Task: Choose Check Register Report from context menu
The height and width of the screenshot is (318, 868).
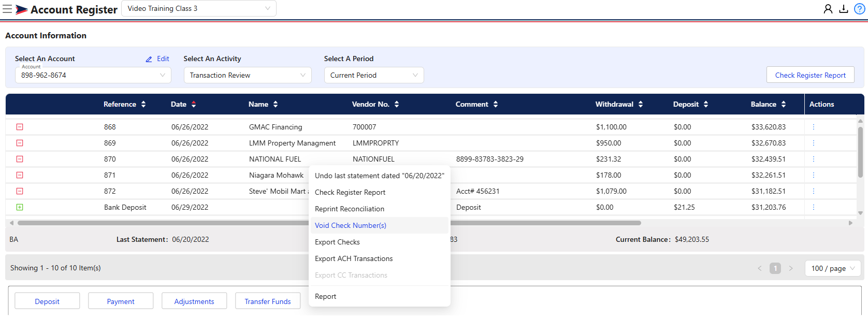Action: point(380,192)
